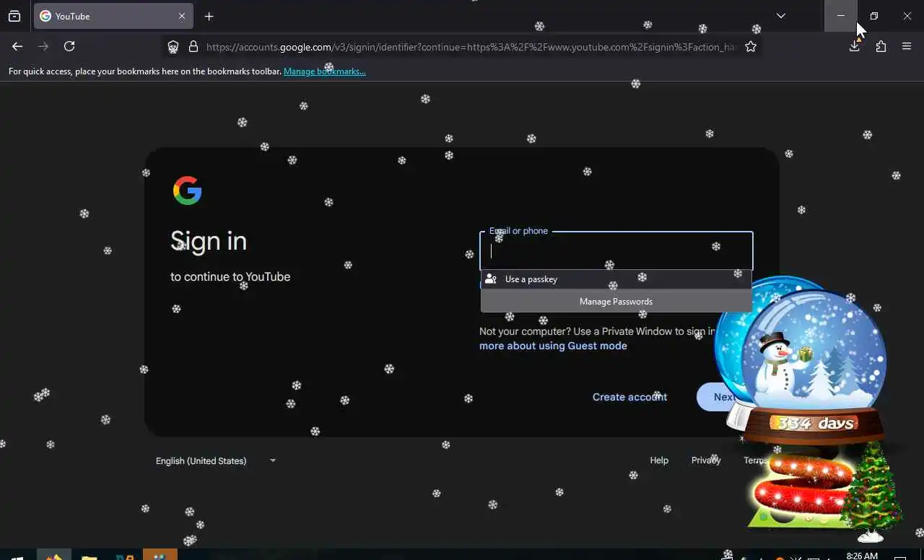Open English (United States) language dropdown
The image size is (924, 560).
pos(217,460)
